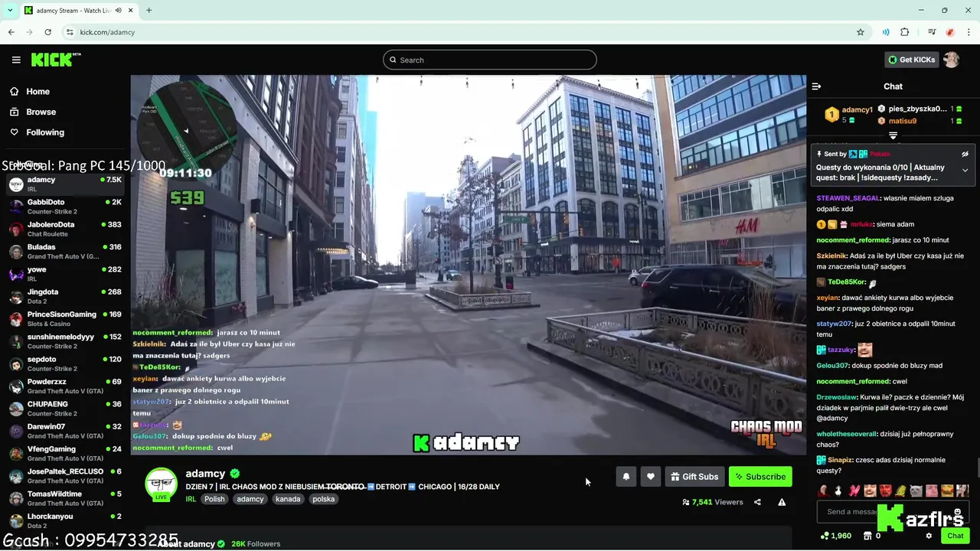The height and width of the screenshot is (551, 980).
Task: Insert the gray cat emote
Action: (x=916, y=491)
